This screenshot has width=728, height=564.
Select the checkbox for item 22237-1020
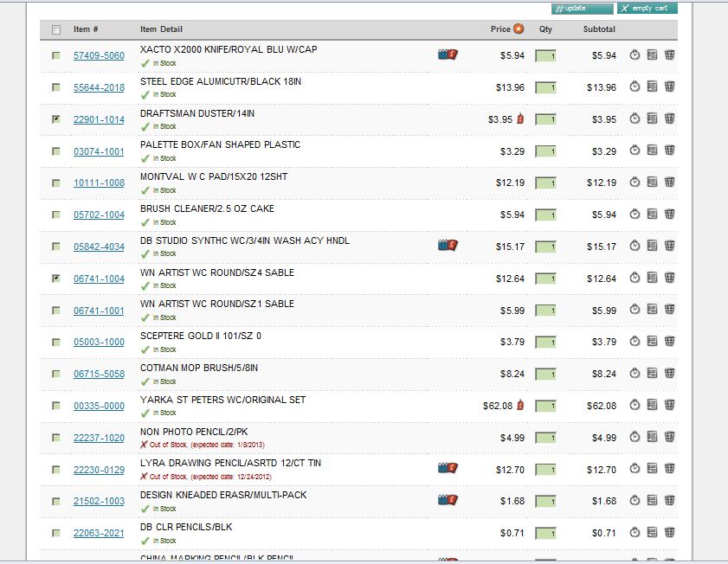pyautogui.click(x=56, y=438)
